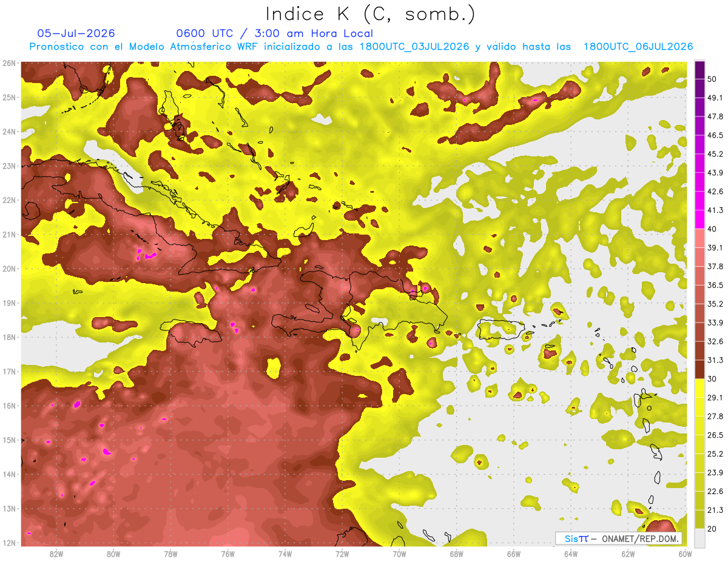Click colorbar value "42.6"
The image size is (728, 562).
point(715,192)
